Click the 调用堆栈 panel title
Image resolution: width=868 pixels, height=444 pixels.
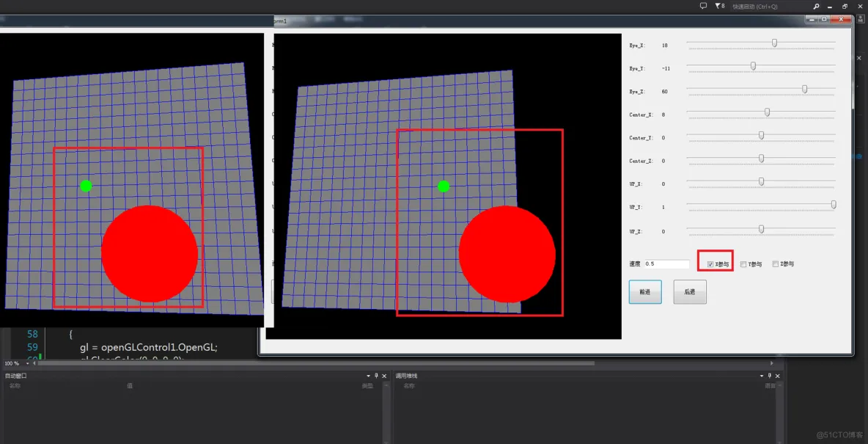[x=407, y=376]
